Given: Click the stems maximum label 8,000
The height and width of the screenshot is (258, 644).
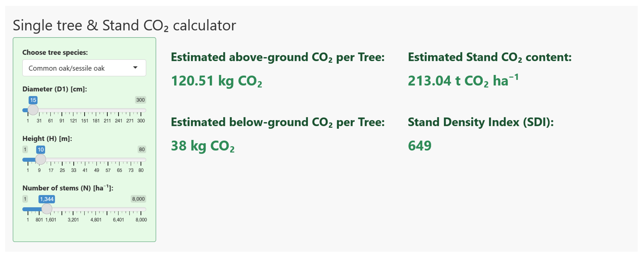Looking at the screenshot, I should point(138,199).
